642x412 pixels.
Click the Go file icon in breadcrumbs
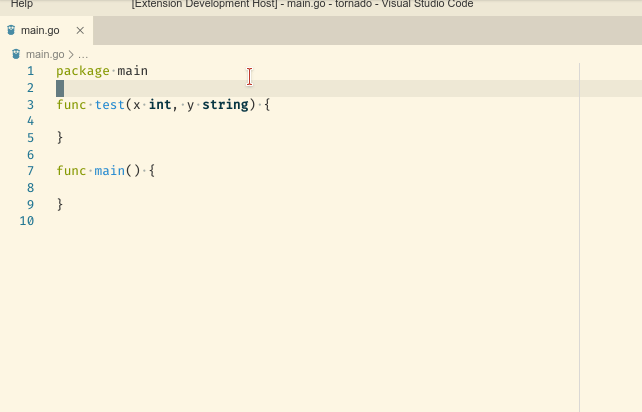pyautogui.click(x=17, y=54)
